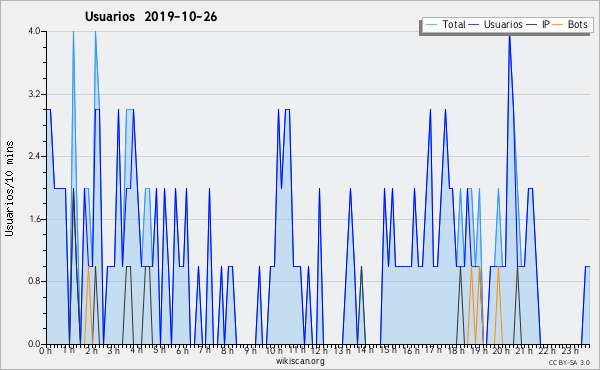600x370 pixels.
Task: Click the 12 h x-axis label
Action: click(x=320, y=351)
